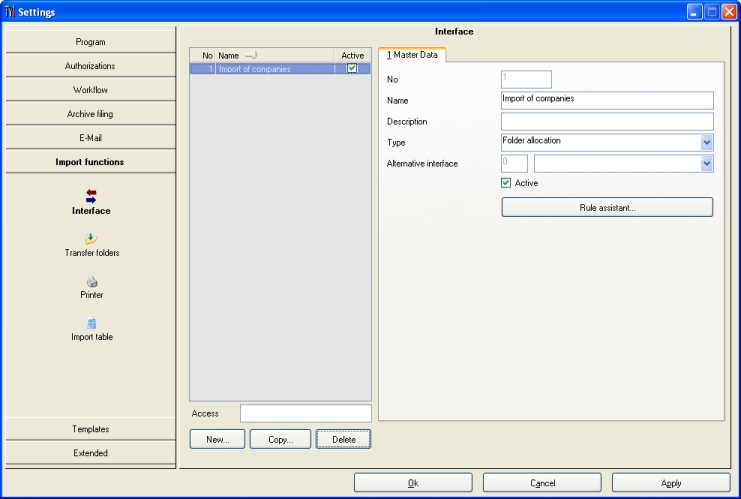741x499 pixels.
Task: Click the Settings title bar tool icon
Action: point(9,11)
